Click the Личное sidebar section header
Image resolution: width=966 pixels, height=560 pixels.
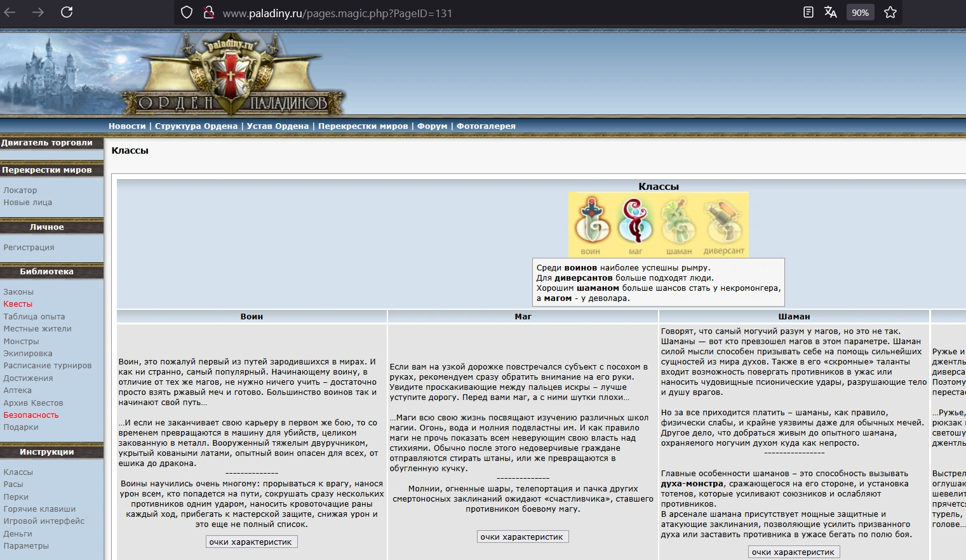(51, 227)
